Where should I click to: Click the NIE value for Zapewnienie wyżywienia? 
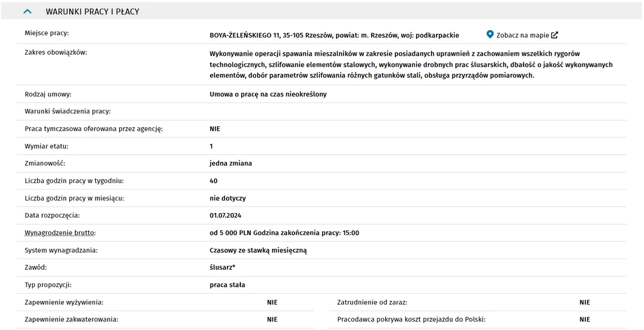pyautogui.click(x=272, y=302)
